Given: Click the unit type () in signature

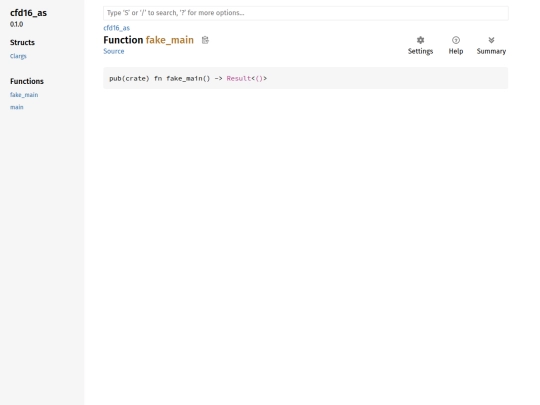Looking at the screenshot, I should click(259, 79).
